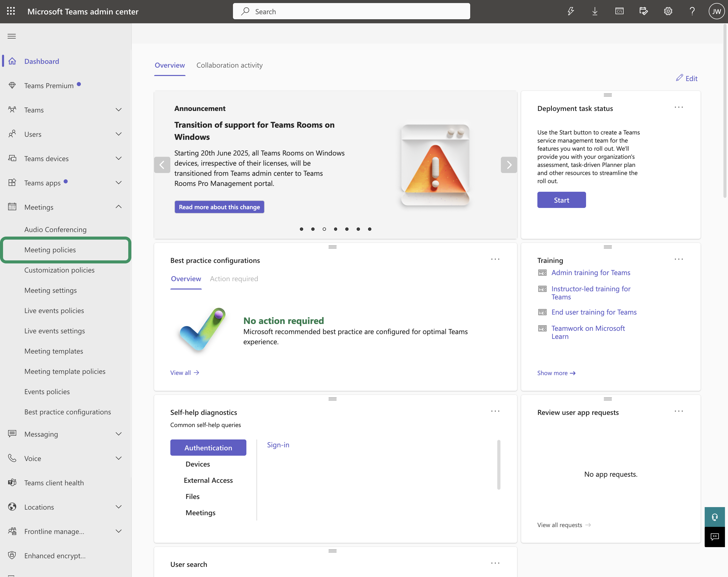Image resolution: width=728 pixels, height=577 pixels.
Task: Expand the Voice section chevron
Action: pos(119,458)
